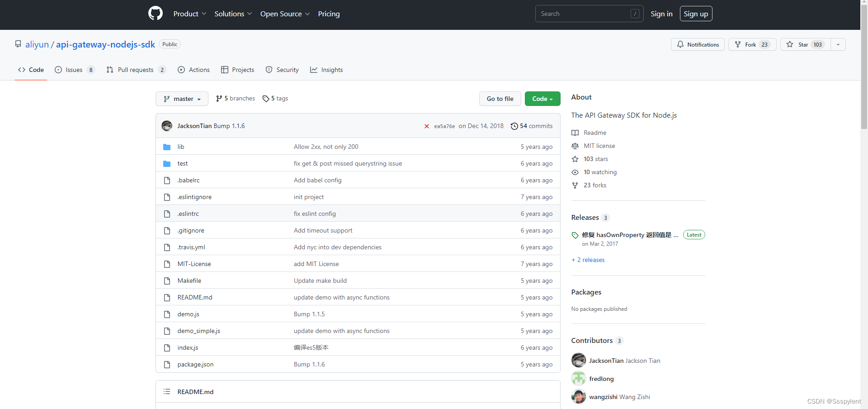Click the eye icon beside 10 watching
The width and height of the screenshot is (868, 409).
point(575,172)
